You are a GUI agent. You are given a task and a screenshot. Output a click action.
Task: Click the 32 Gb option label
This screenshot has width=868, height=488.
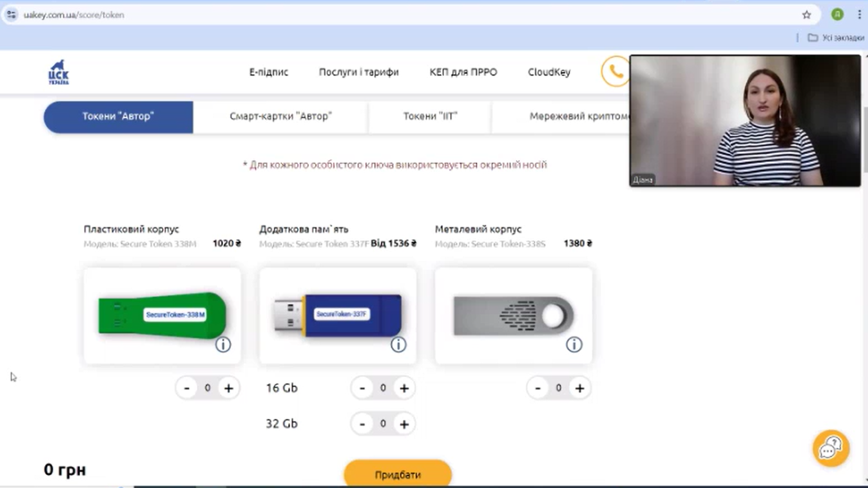point(281,424)
